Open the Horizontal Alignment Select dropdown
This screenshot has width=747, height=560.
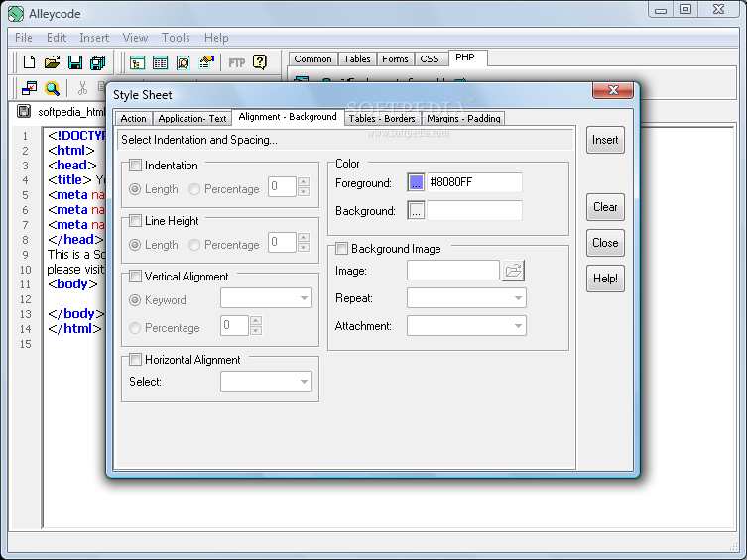pos(266,382)
